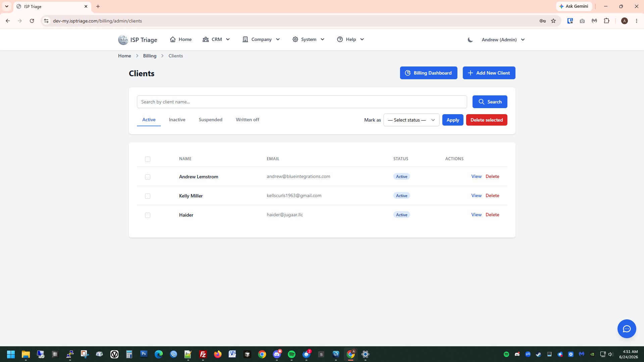Image resolution: width=644 pixels, height=362 pixels.
Task: Focus the search by client name field
Action: (x=302, y=102)
